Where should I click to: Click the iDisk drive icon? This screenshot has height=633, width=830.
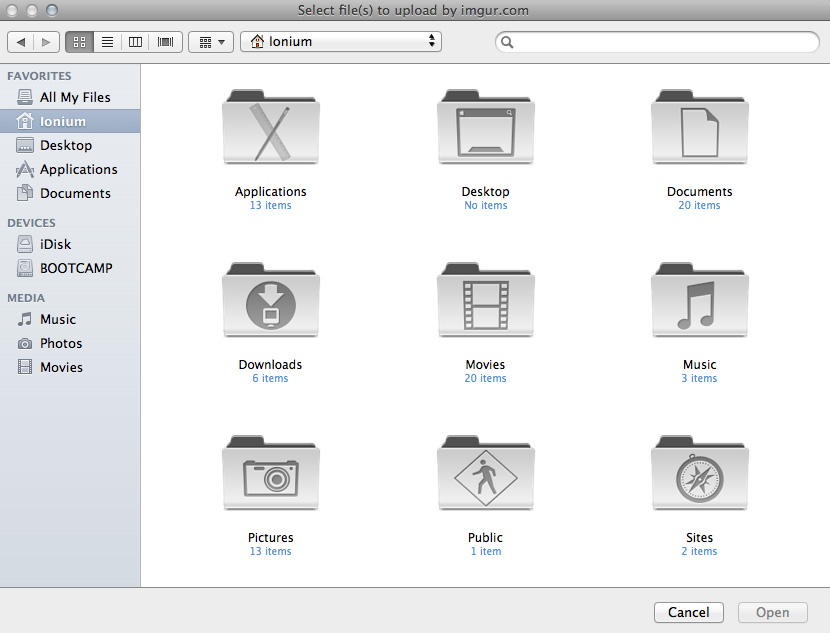(25, 244)
